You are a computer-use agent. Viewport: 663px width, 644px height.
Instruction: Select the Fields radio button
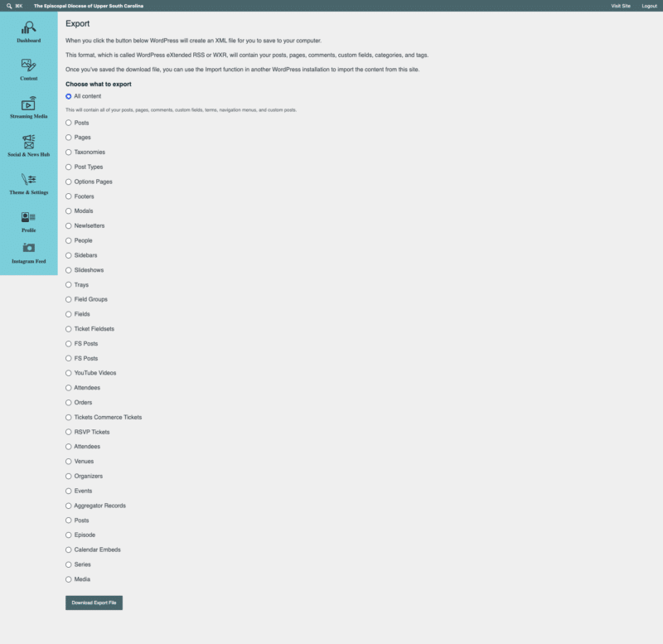tap(69, 314)
